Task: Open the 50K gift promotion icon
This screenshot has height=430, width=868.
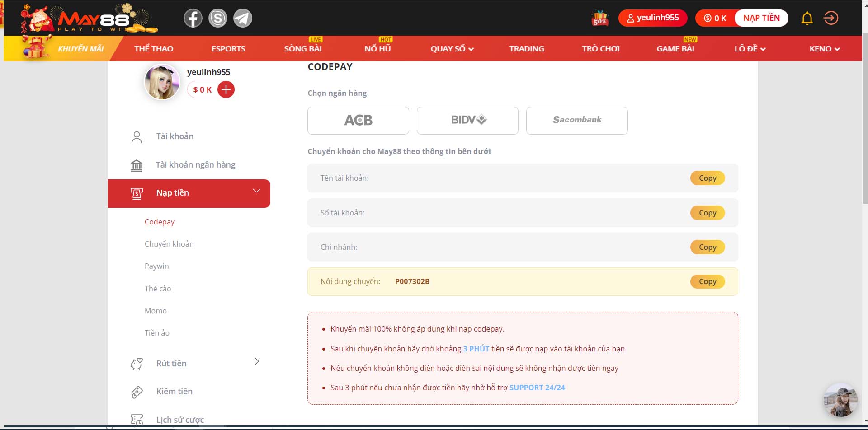Action: pos(600,18)
